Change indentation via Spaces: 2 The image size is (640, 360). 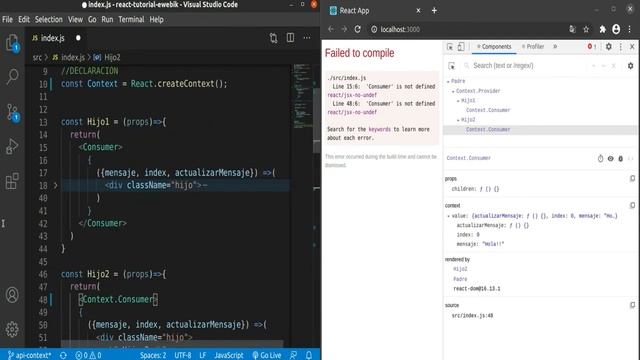(153, 355)
